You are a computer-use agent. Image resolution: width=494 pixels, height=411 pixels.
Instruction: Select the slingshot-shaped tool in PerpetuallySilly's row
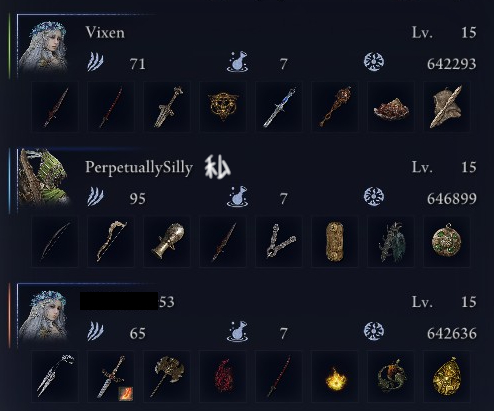coord(279,241)
